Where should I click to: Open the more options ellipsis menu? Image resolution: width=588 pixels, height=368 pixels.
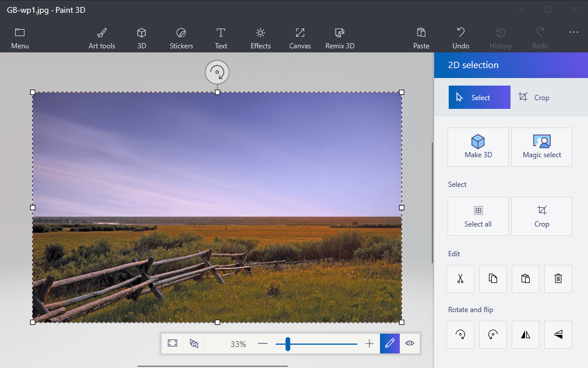tap(574, 32)
